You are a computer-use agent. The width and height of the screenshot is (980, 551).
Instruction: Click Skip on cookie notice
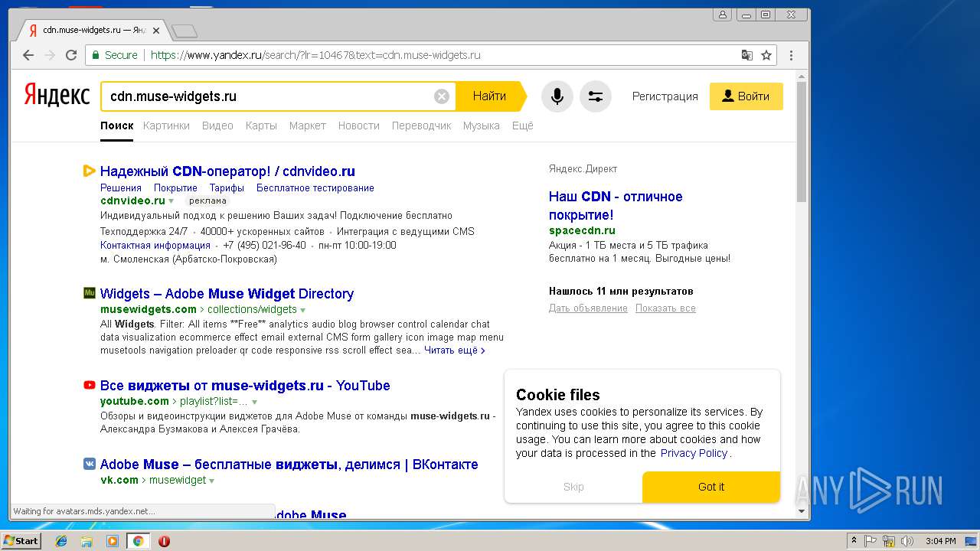pos(573,487)
